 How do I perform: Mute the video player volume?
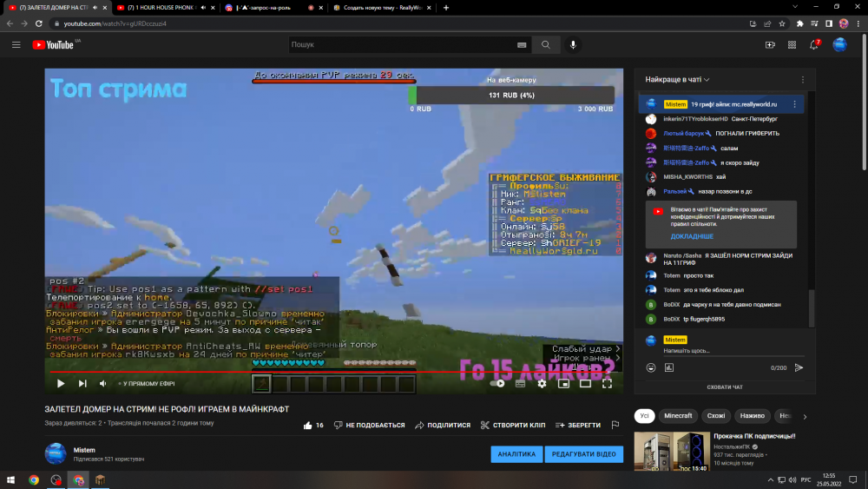click(103, 383)
